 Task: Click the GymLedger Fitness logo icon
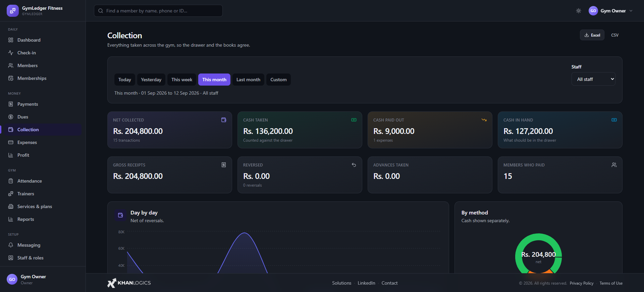[x=13, y=11]
